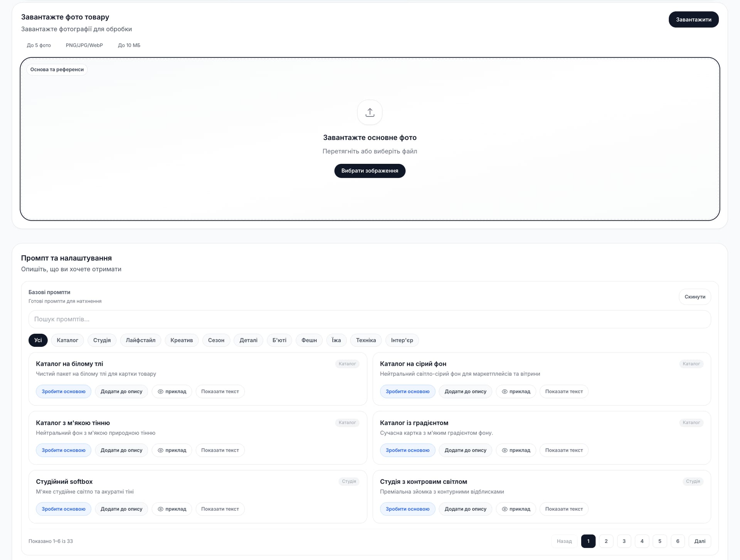The height and width of the screenshot is (560, 740).
Task: Show example for Каталог з м'якою тінню
Action: 172,450
